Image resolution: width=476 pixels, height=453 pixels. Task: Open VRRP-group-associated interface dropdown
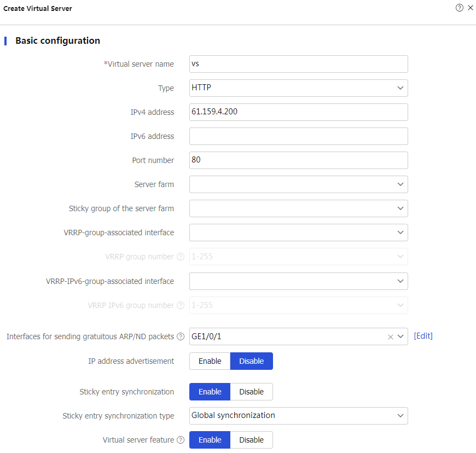coord(298,233)
